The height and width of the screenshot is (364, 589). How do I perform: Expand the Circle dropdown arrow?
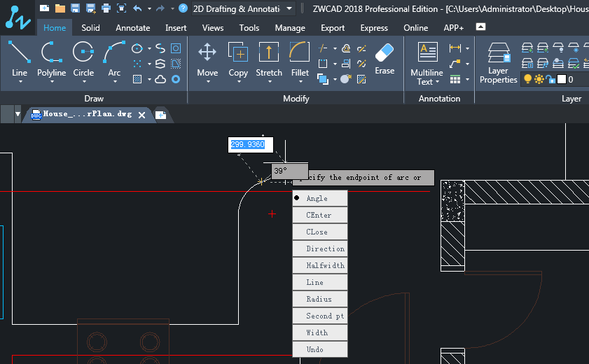coord(84,82)
